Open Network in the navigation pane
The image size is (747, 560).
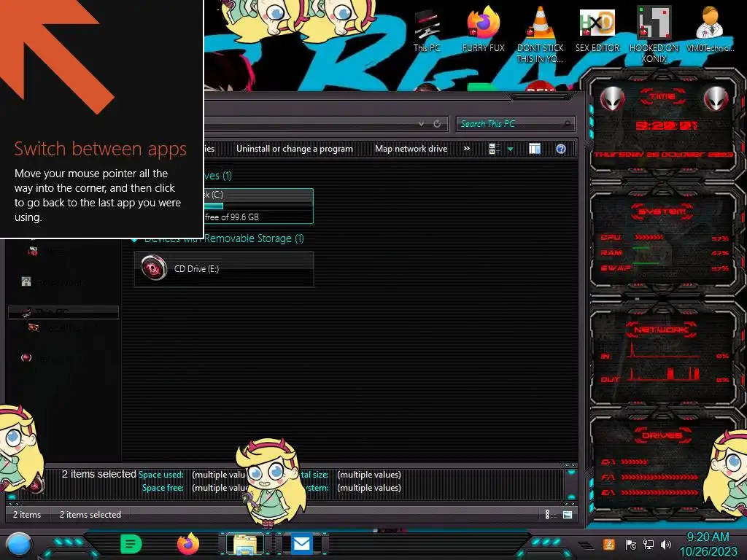click(46, 357)
